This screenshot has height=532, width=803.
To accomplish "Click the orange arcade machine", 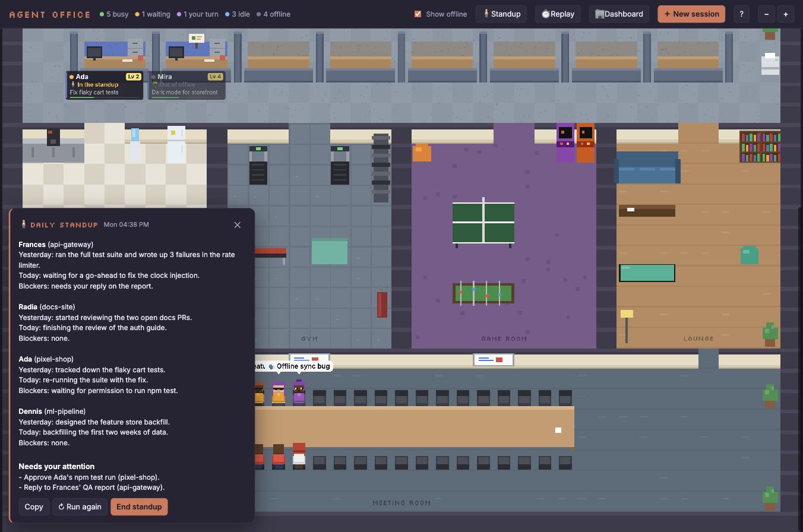I will coord(585,142).
